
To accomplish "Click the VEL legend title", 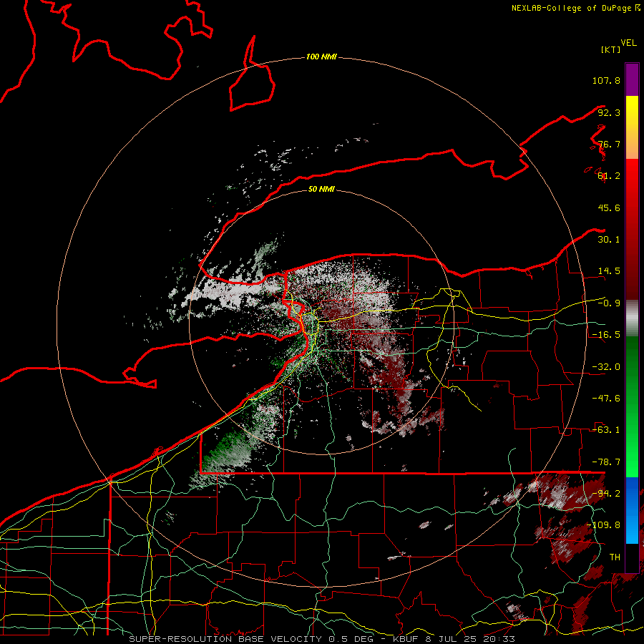I will tap(628, 43).
